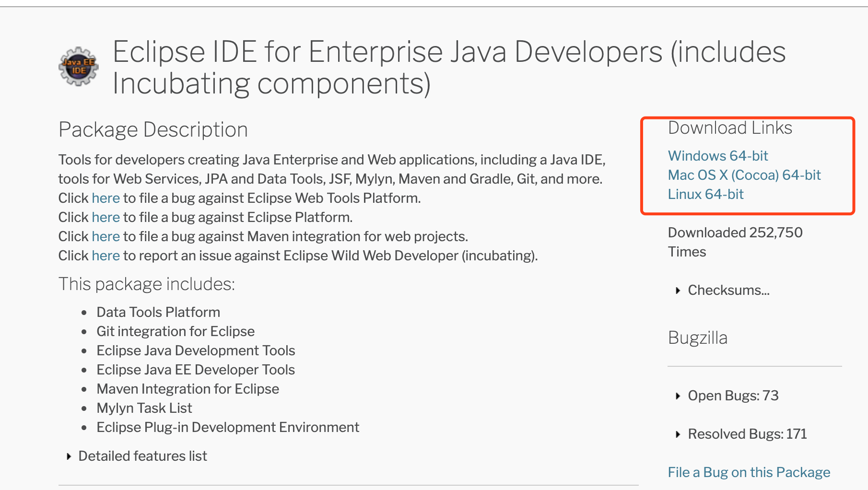
Task: Select 'Eclipse Java EE Developer Tools' item
Action: 196,370
